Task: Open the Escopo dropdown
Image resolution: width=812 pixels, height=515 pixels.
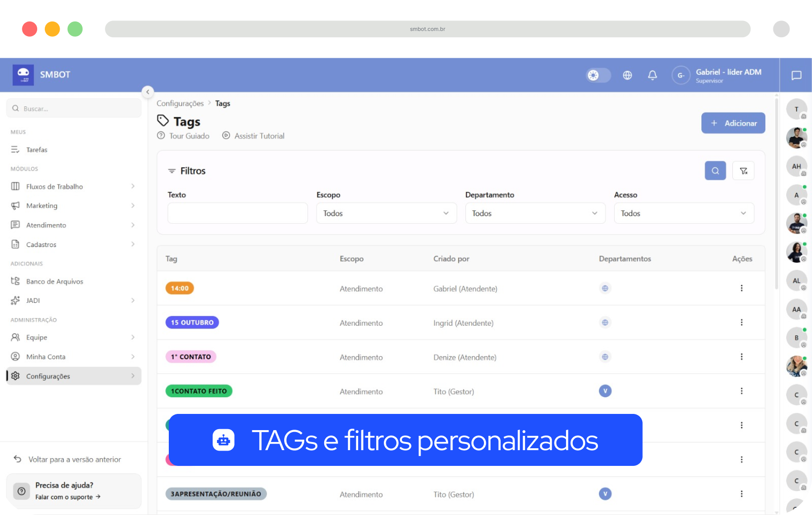Action: 387,213
